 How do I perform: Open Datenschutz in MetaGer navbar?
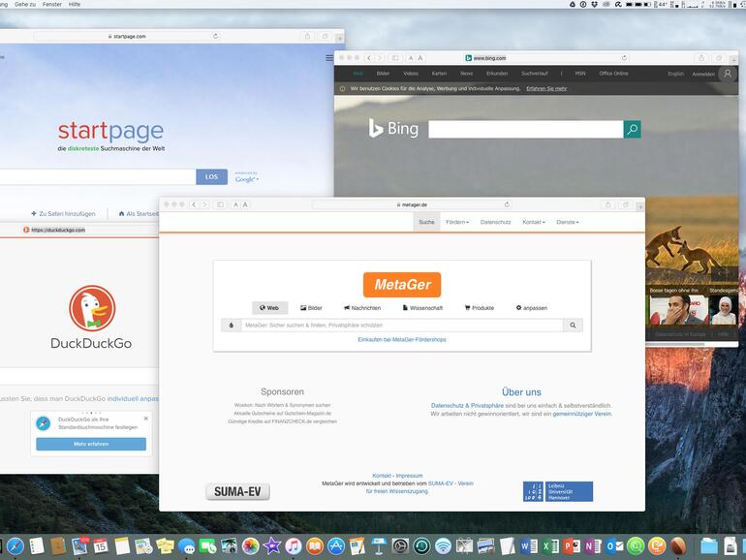point(495,222)
